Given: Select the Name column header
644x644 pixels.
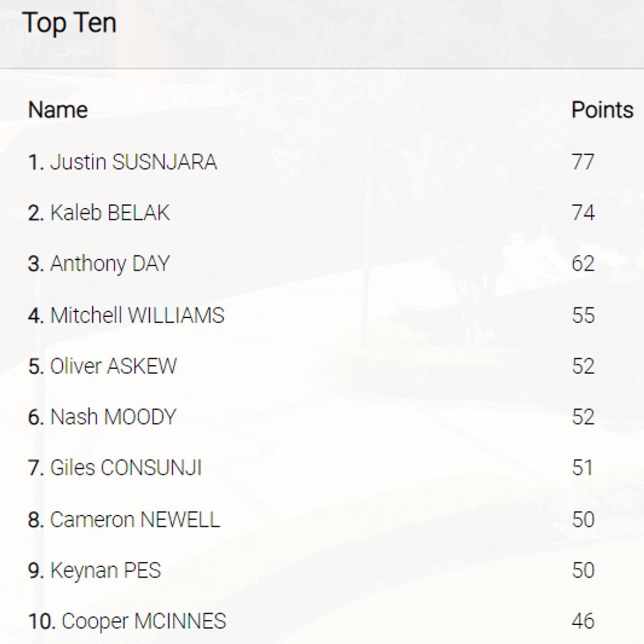Looking at the screenshot, I should coord(58,110).
